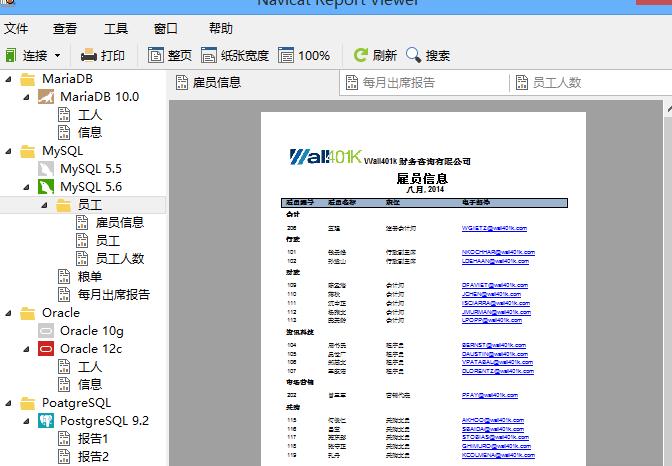
Task: Open the 窗口 menu
Action: [166, 29]
